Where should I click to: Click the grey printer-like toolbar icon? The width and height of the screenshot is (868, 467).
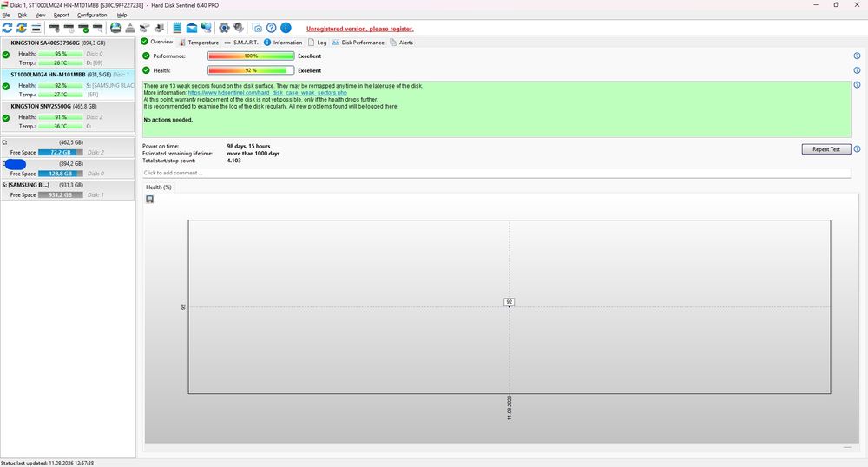[x=159, y=28]
